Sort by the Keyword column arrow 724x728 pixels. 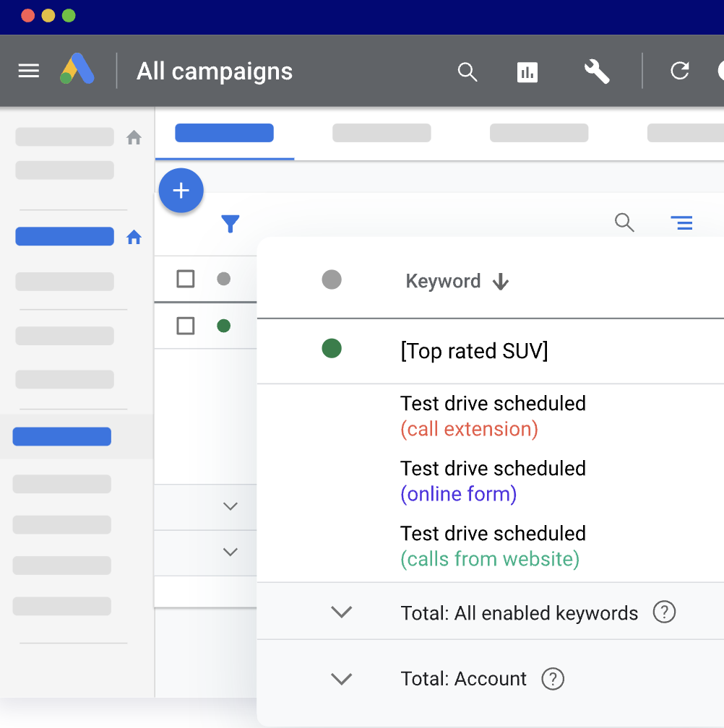click(x=501, y=281)
